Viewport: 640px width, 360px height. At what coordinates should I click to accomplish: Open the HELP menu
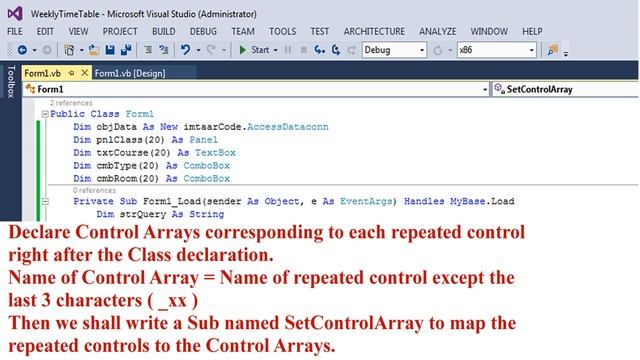pos(532,31)
